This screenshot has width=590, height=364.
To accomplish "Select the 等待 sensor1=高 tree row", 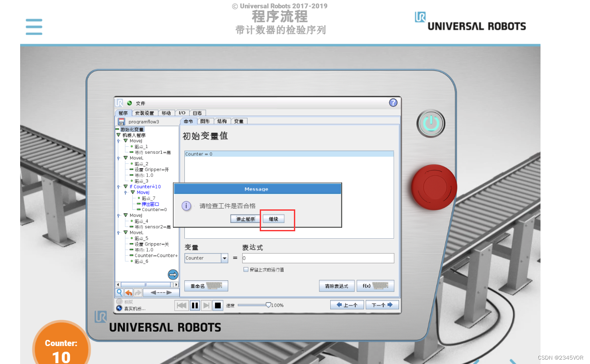I will 152,152.
